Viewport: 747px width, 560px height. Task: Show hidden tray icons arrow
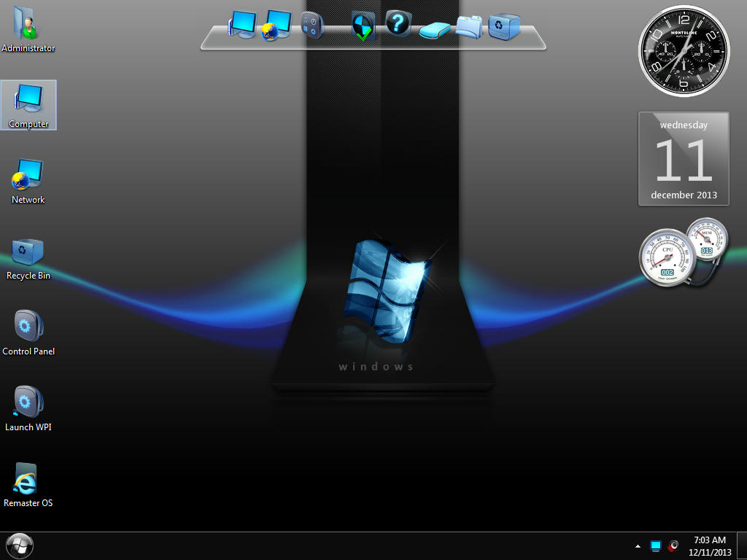click(638, 545)
